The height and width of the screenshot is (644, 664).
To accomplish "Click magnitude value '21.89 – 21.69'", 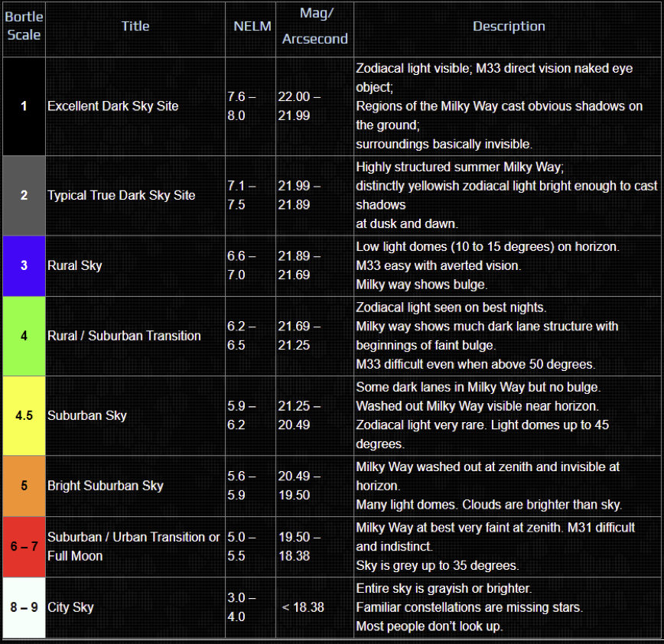I will [x=299, y=265].
